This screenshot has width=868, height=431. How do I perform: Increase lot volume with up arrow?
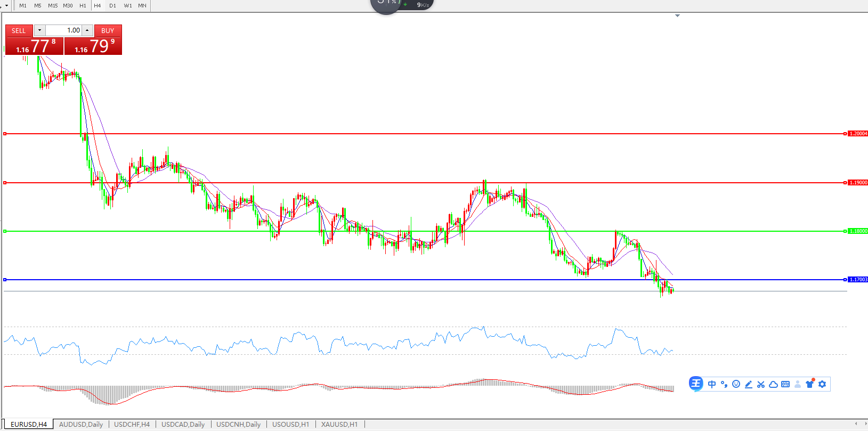(x=87, y=30)
